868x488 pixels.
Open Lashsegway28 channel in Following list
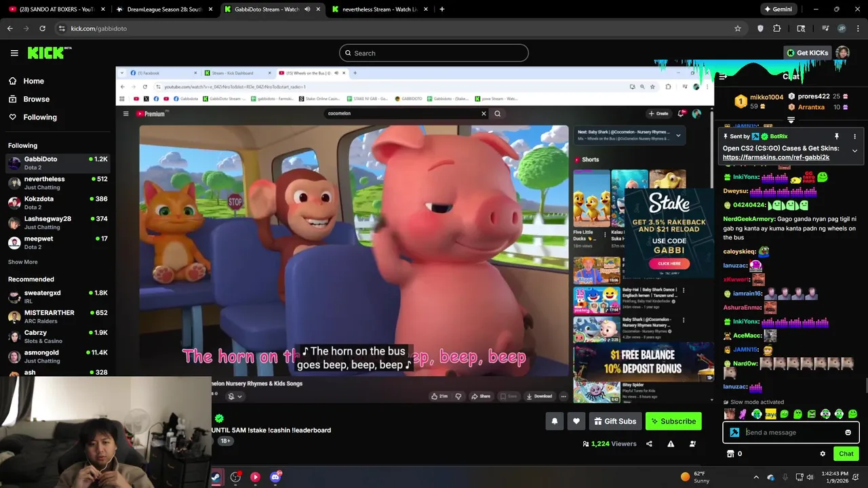click(x=58, y=222)
